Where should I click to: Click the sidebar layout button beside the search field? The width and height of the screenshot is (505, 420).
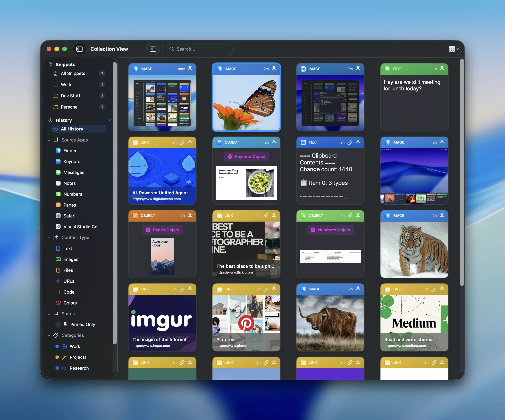153,49
